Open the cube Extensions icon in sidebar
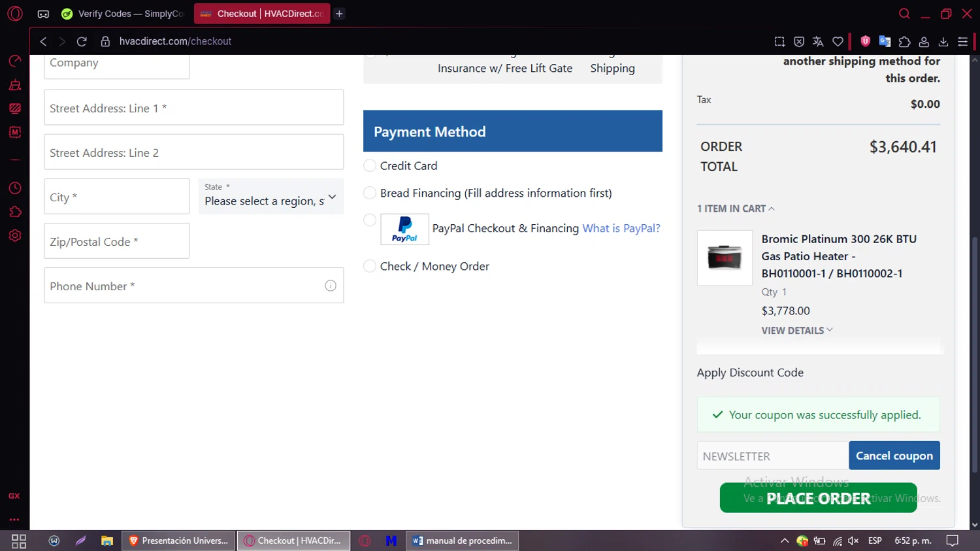980x551 pixels. 15,212
